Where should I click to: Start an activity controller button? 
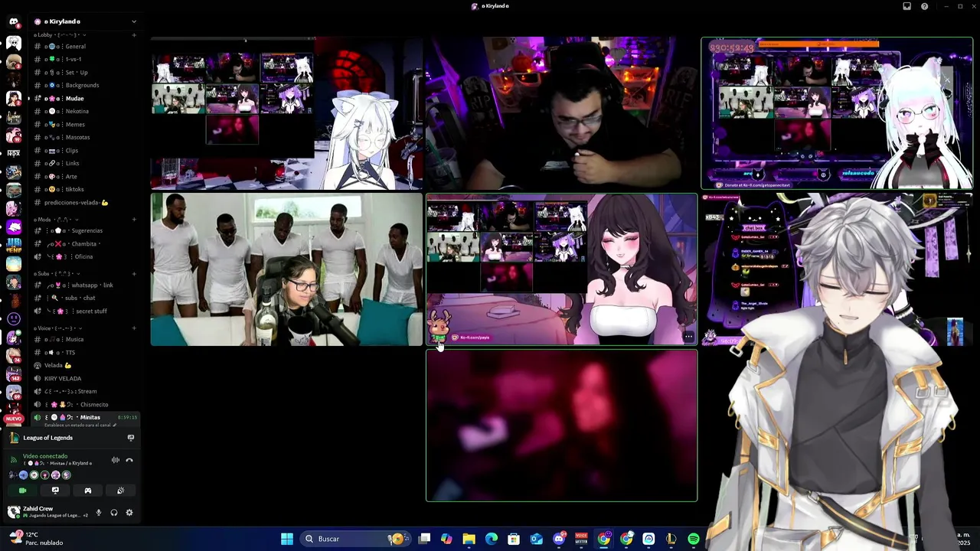88,491
